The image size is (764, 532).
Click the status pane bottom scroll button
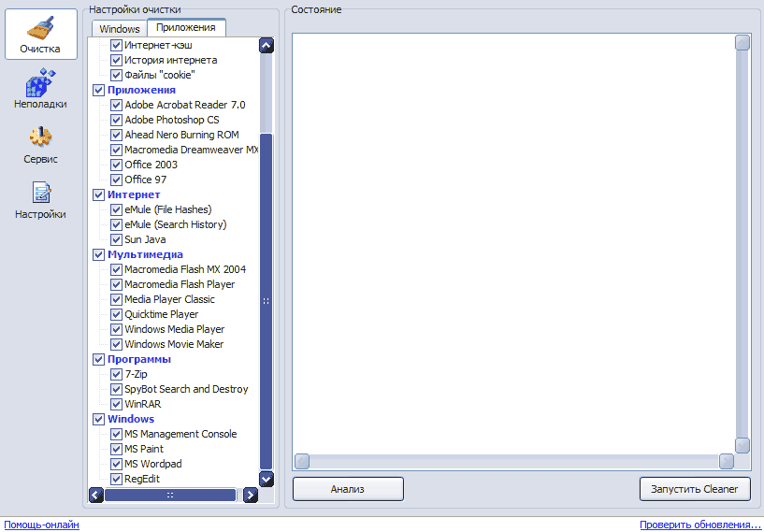[742, 445]
